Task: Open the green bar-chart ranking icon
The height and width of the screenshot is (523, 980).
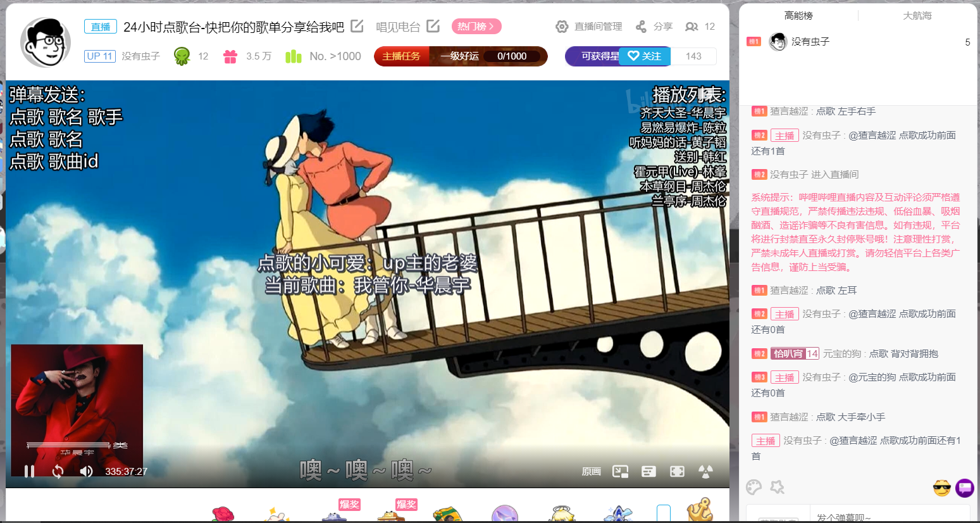Action: tap(293, 56)
